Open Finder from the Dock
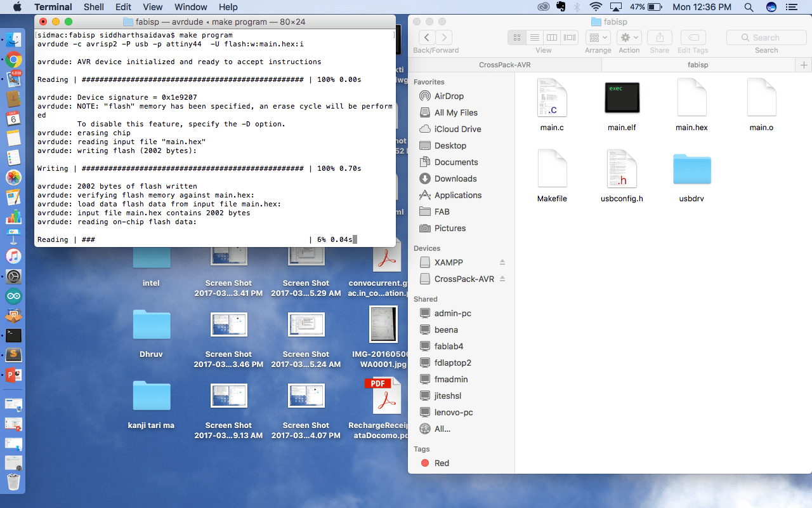This screenshot has width=812, height=508. [13, 39]
